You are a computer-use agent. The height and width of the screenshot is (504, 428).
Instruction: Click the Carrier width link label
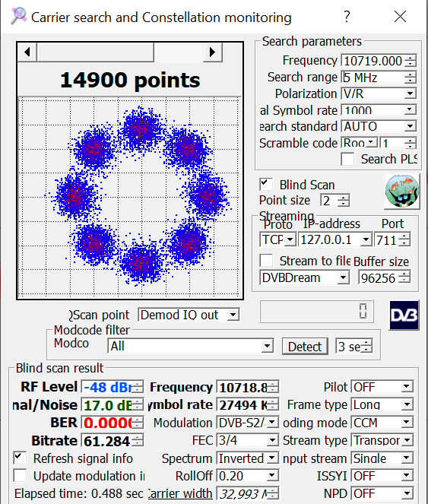(180, 493)
